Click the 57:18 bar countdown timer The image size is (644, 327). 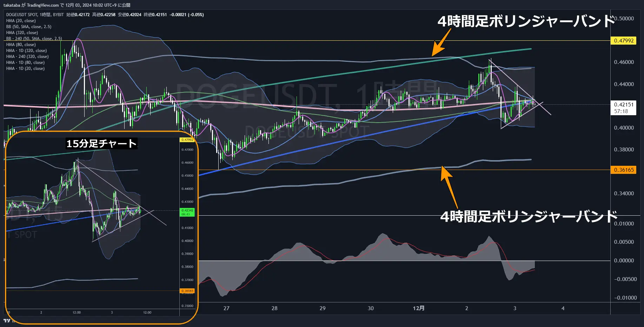(x=621, y=111)
